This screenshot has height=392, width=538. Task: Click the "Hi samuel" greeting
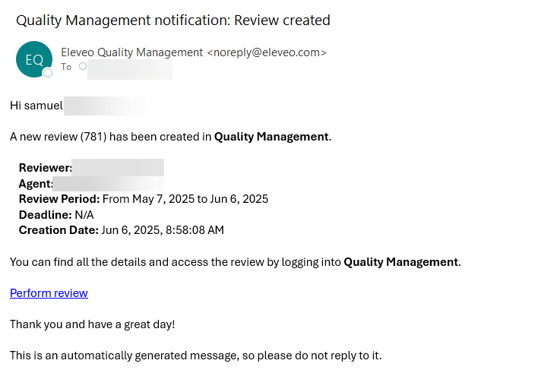tap(36, 106)
